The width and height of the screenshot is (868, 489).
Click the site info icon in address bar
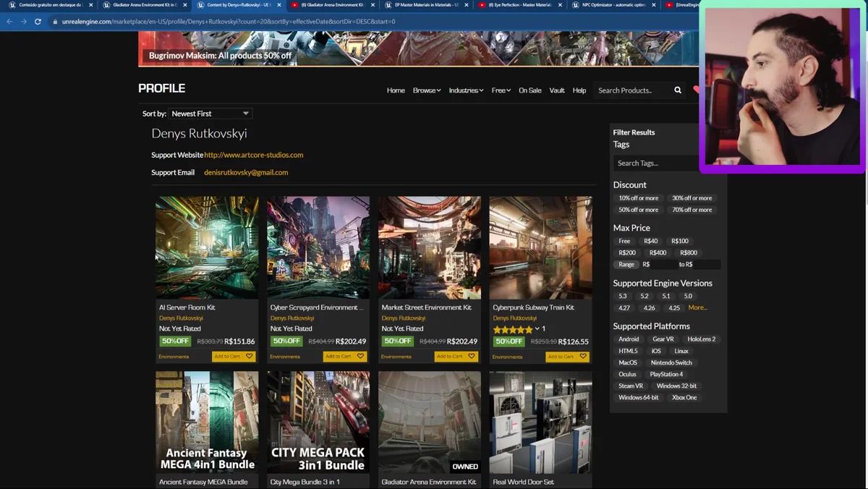click(55, 22)
